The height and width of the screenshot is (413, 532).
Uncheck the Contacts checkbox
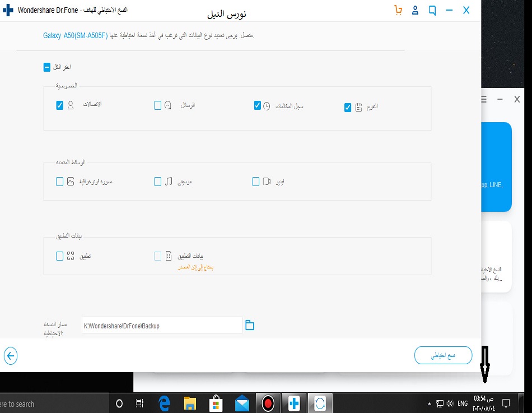[x=60, y=105]
